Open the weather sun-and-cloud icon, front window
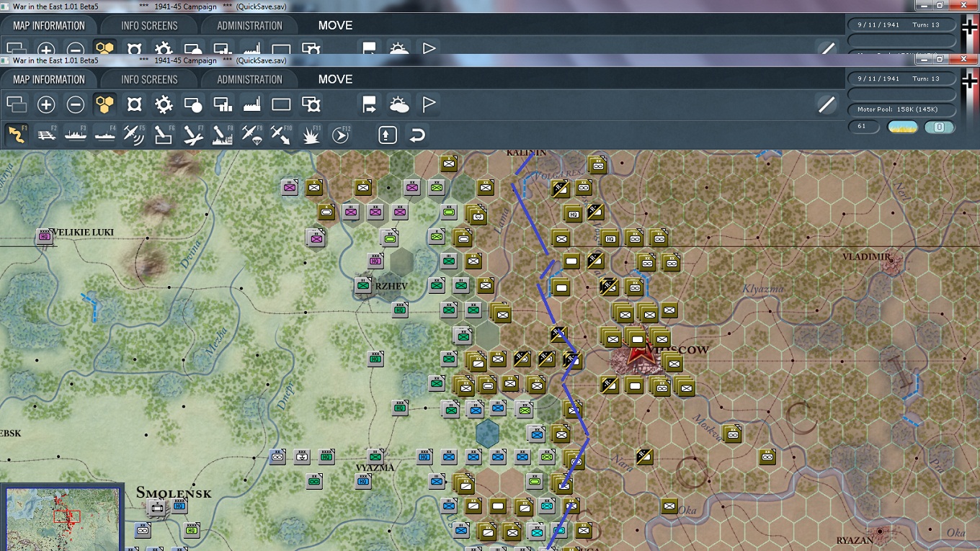This screenshot has width=980, height=551. 399,104
